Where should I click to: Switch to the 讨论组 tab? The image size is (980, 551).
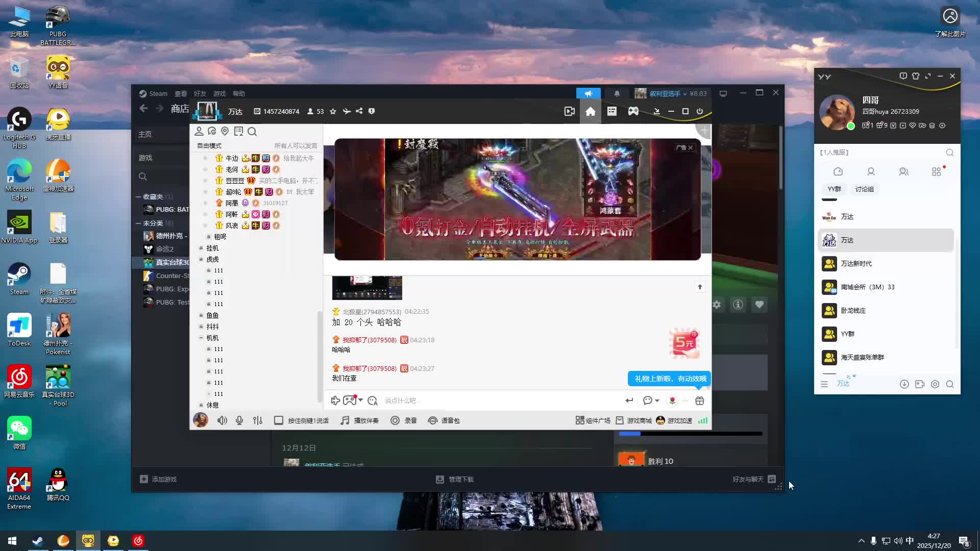[864, 189]
